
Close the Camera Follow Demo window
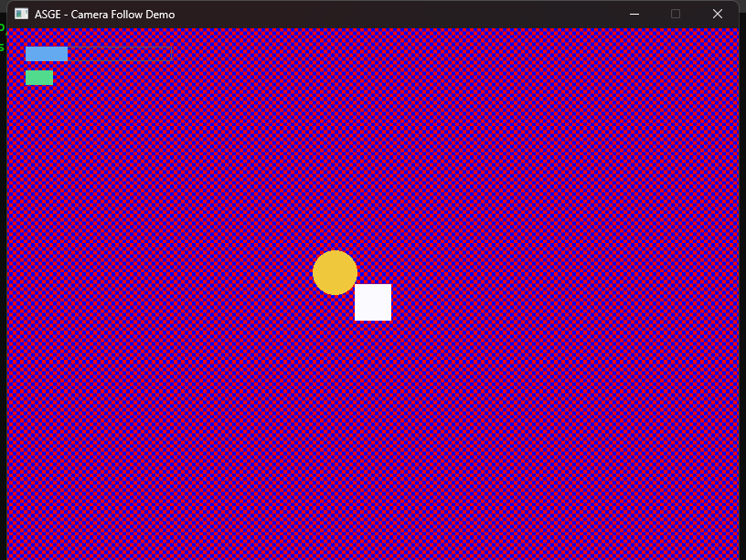click(718, 15)
